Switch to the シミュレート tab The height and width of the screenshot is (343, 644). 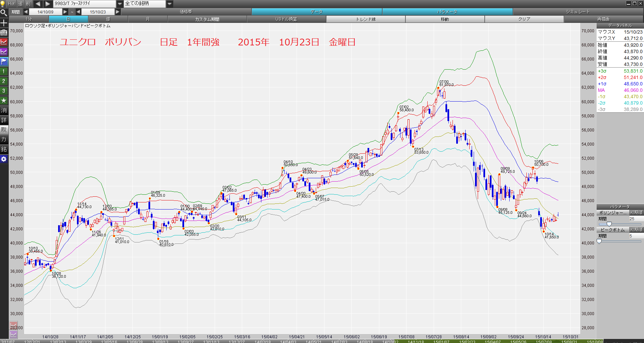[578, 12]
